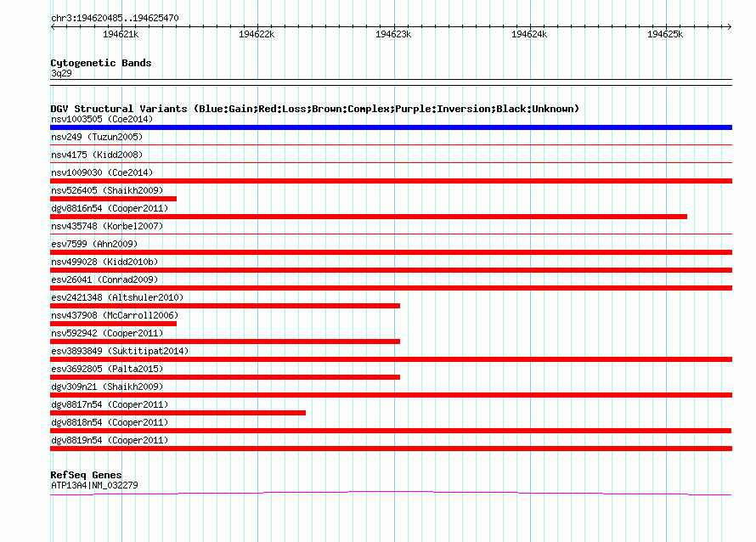Click the nsv435748 (Korbel2007) variant label
Image resolution: width=756 pixels, height=542 pixels.
(107, 226)
